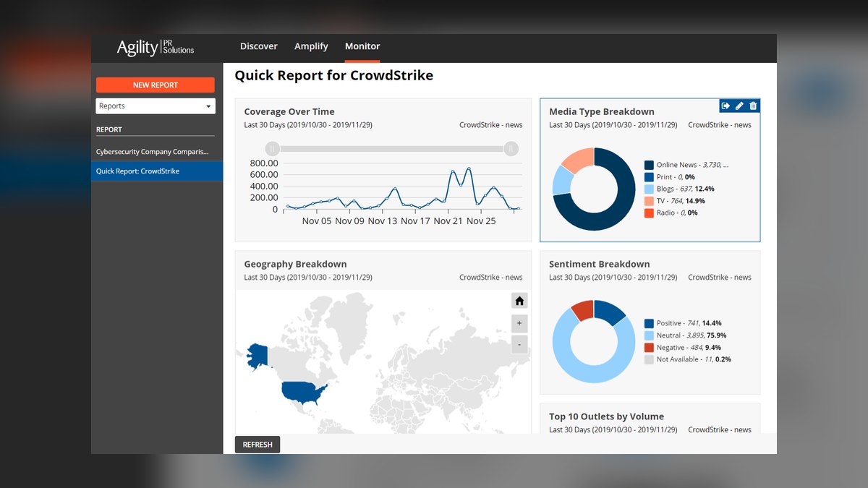Click the Quick Report for CrowdStrike title
Image resolution: width=868 pixels, height=488 pixels.
click(x=334, y=75)
